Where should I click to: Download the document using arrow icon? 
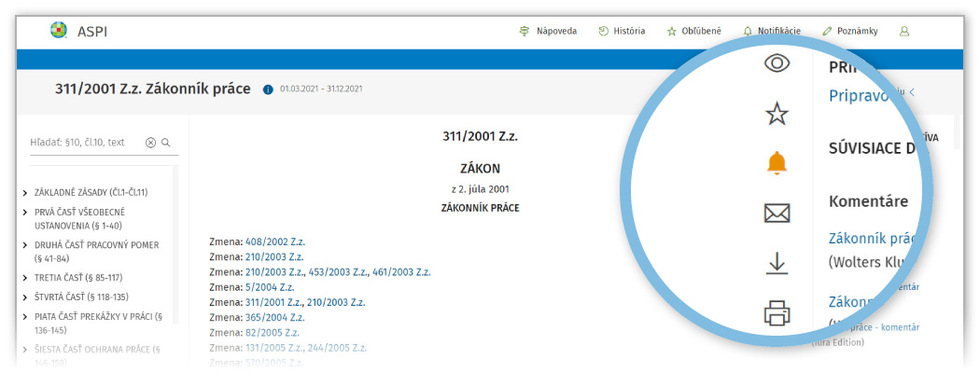pos(777,265)
